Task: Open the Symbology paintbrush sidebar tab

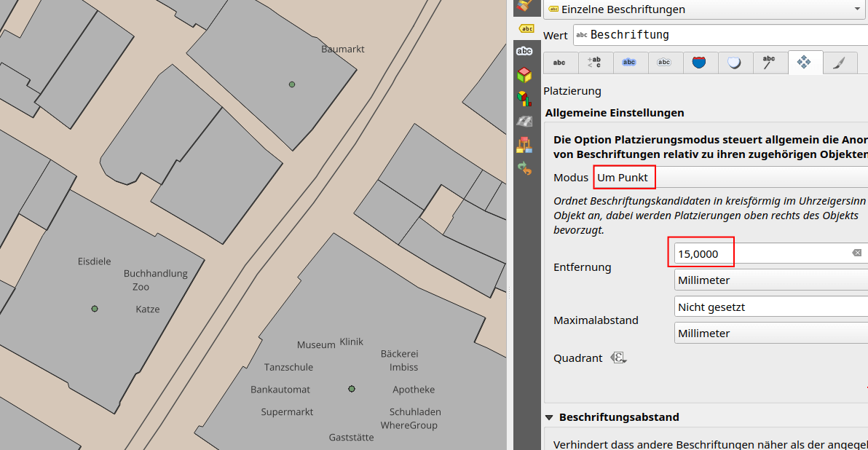Action: coord(524,6)
